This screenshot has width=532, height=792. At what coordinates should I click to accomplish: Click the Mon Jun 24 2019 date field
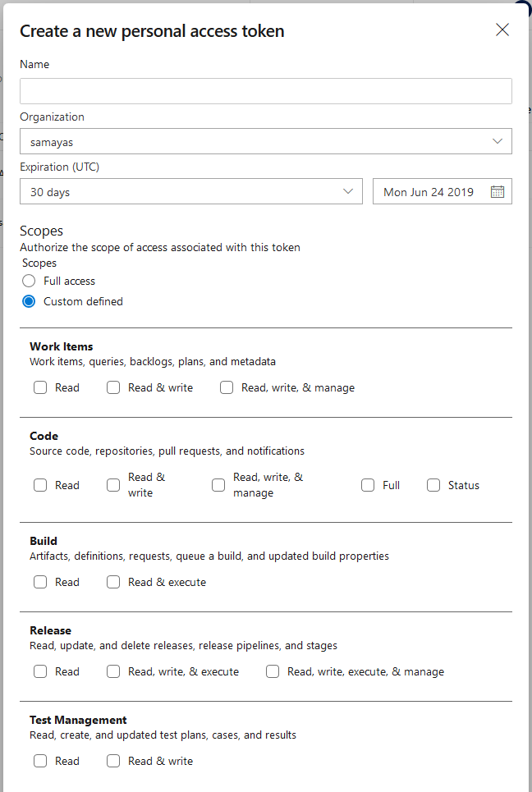point(429,191)
